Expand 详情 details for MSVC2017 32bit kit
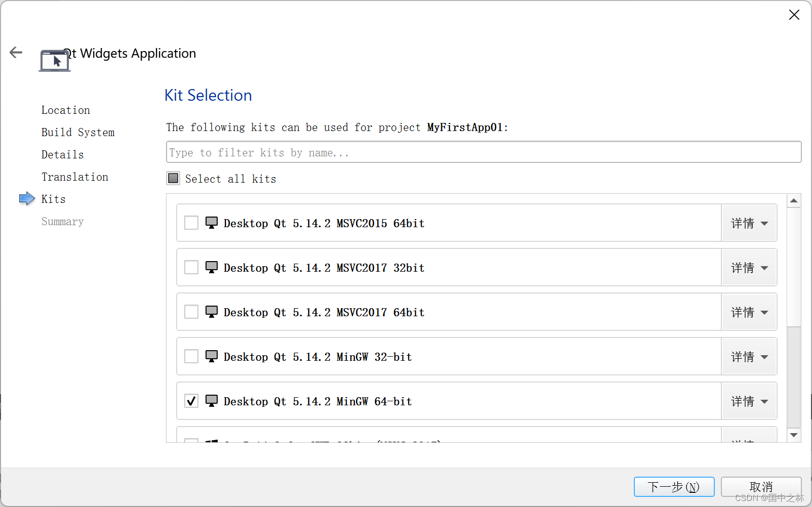The image size is (812, 507). click(749, 268)
